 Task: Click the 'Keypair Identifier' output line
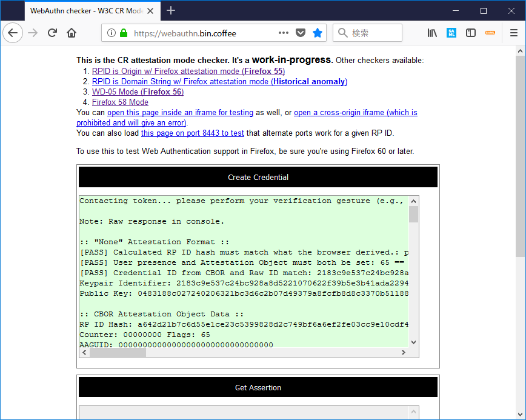click(x=244, y=283)
